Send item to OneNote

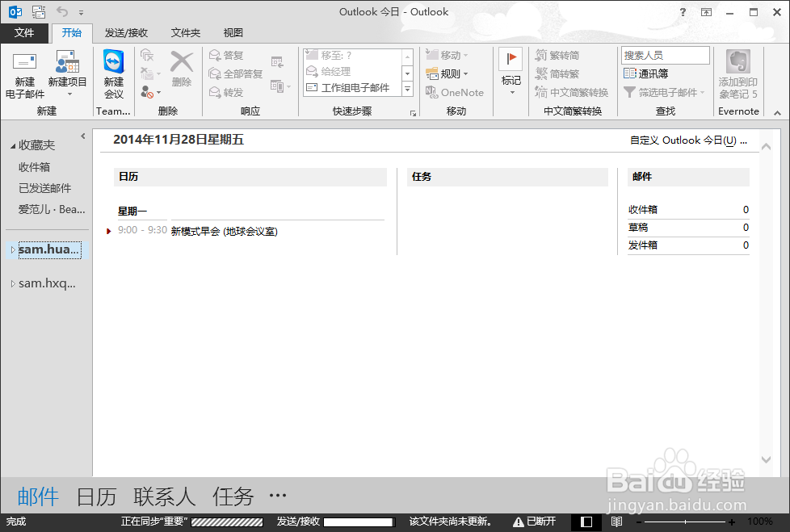(455, 92)
